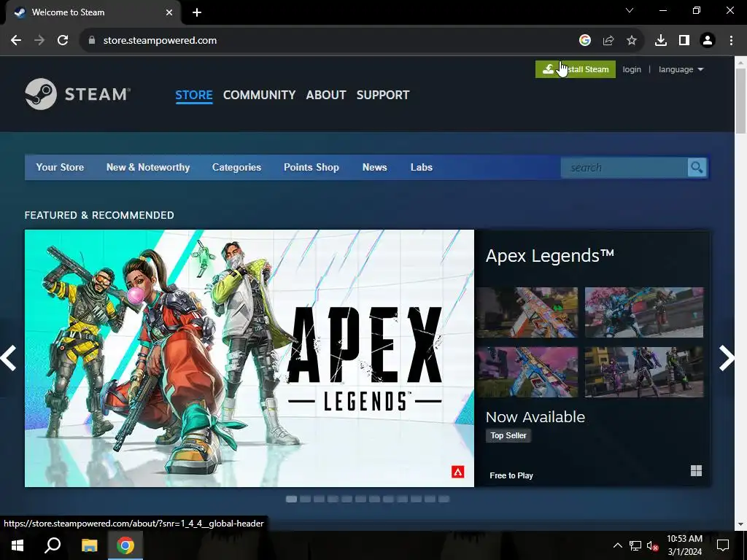Expand the language dropdown
The image size is (747, 560).
tap(681, 69)
